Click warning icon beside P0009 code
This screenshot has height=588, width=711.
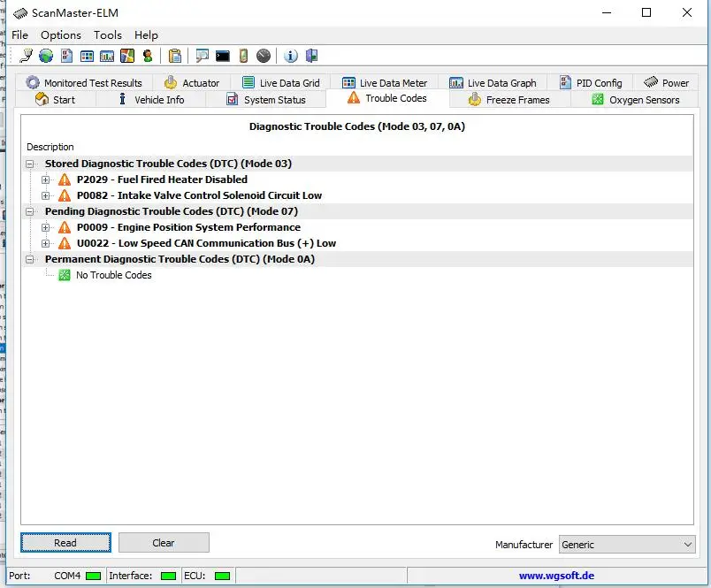[x=65, y=227]
